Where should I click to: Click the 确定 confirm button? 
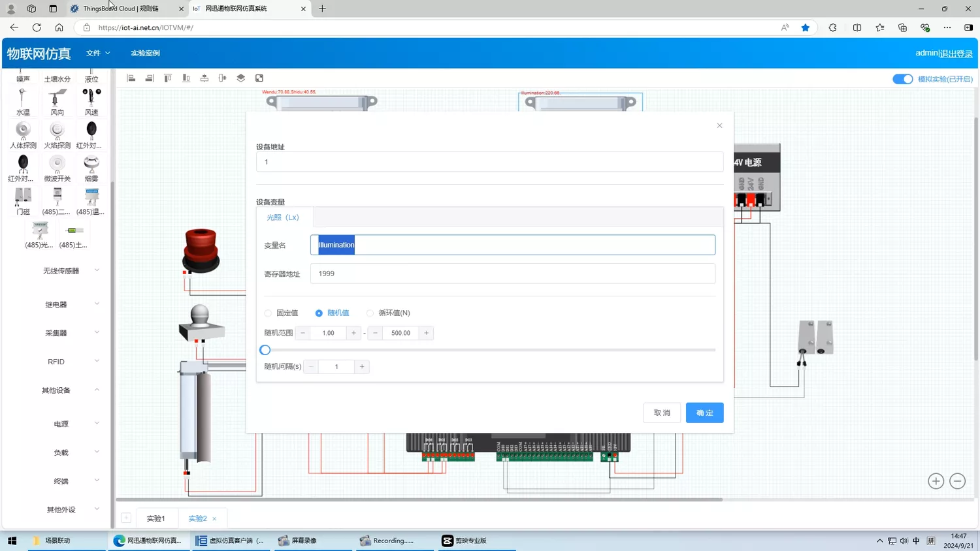click(704, 413)
